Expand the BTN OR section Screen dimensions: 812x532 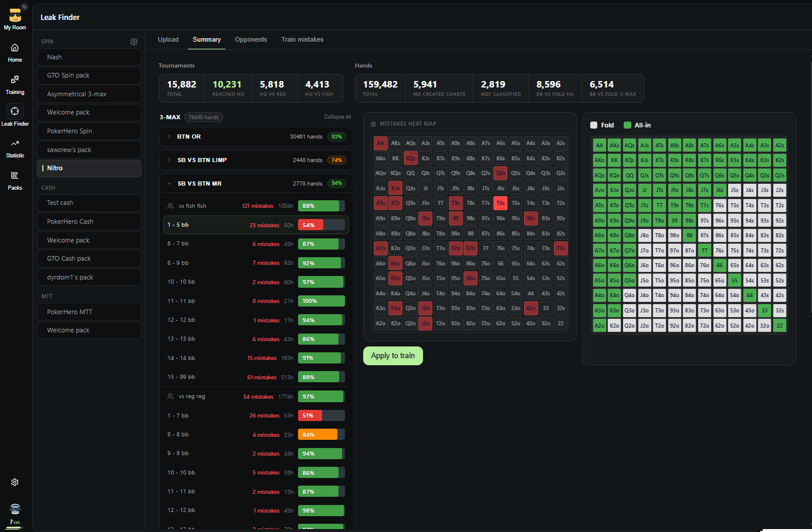point(256,137)
